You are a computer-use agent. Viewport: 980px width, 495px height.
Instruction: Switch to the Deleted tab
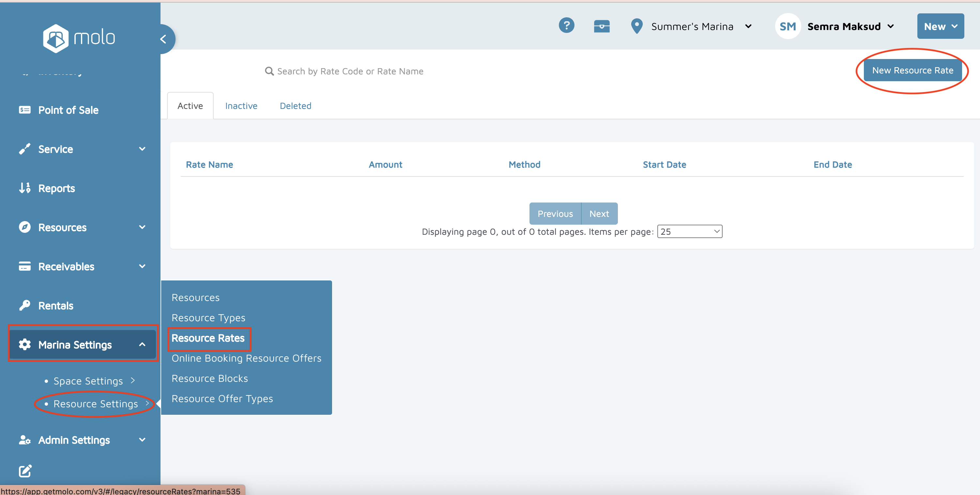[295, 106]
